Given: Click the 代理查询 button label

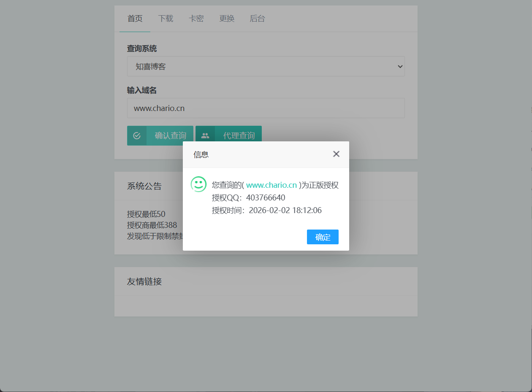Looking at the screenshot, I should click(239, 135).
